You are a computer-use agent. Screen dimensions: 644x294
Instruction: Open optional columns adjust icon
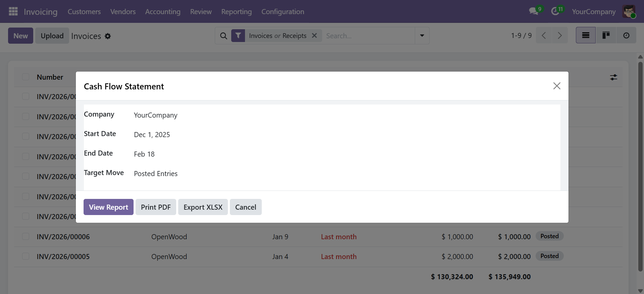[x=613, y=77]
